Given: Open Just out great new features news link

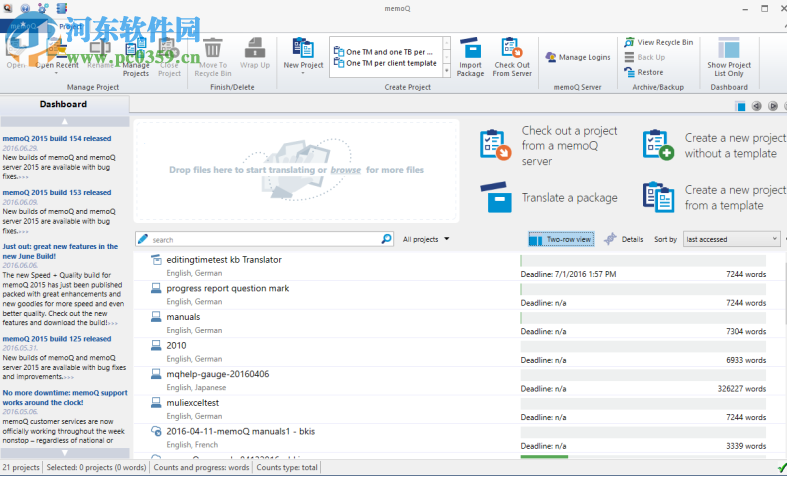Looking at the screenshot, I should 60,252.
